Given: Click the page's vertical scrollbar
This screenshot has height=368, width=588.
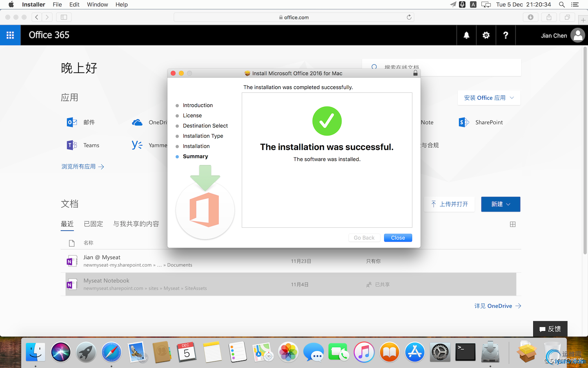Looking at the screenshot, I should pos(585,151).
